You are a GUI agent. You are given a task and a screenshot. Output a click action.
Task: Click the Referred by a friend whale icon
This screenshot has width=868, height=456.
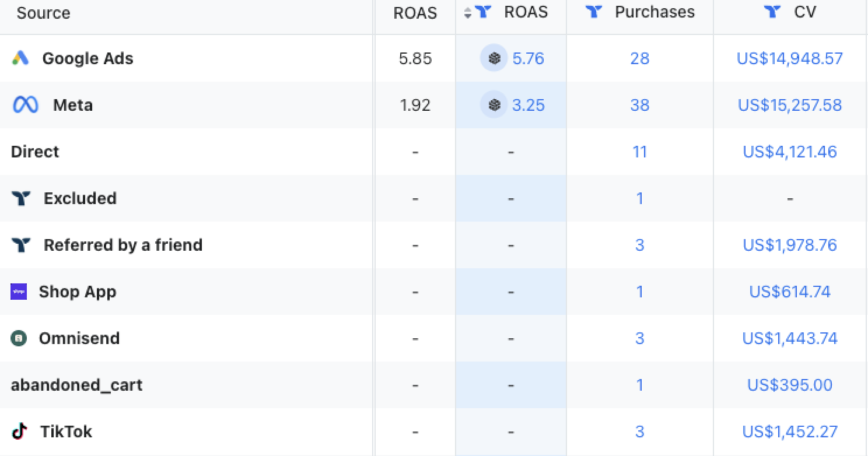point(20,245)
